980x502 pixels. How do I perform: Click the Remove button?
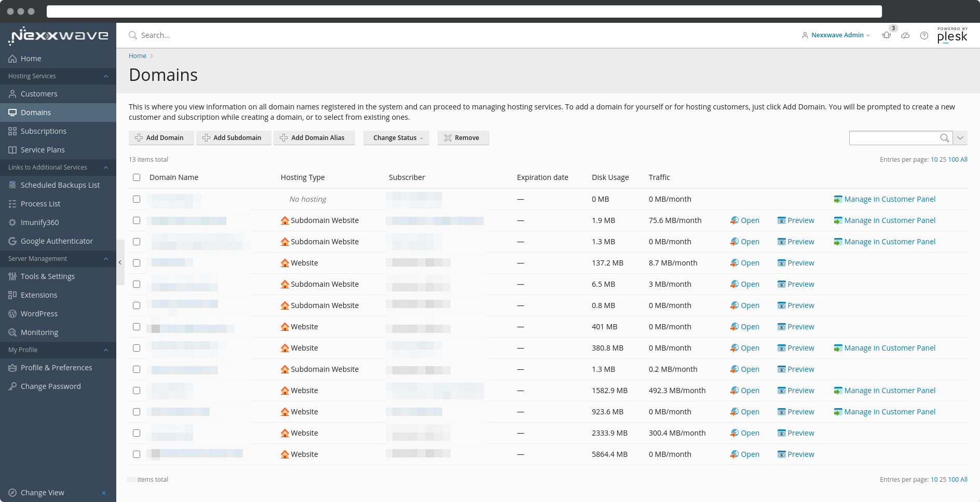click(x=464, y=138)
